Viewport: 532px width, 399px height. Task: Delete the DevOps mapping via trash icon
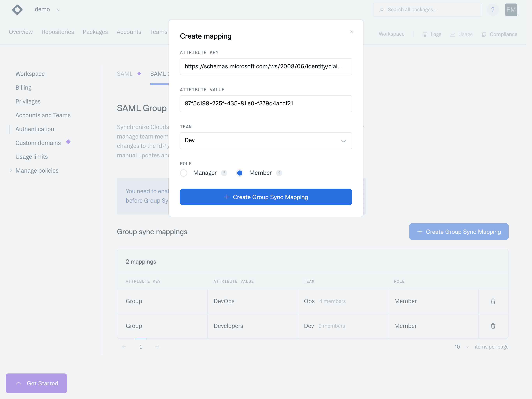coord(493,301)
